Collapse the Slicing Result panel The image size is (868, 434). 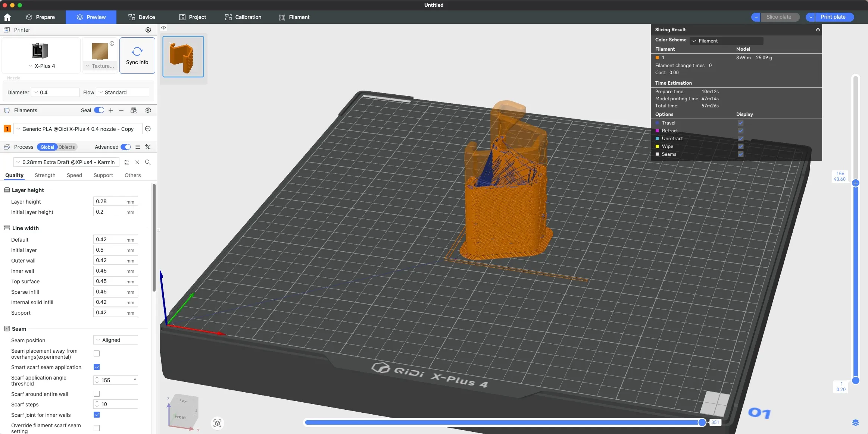(x=818, y=30)
